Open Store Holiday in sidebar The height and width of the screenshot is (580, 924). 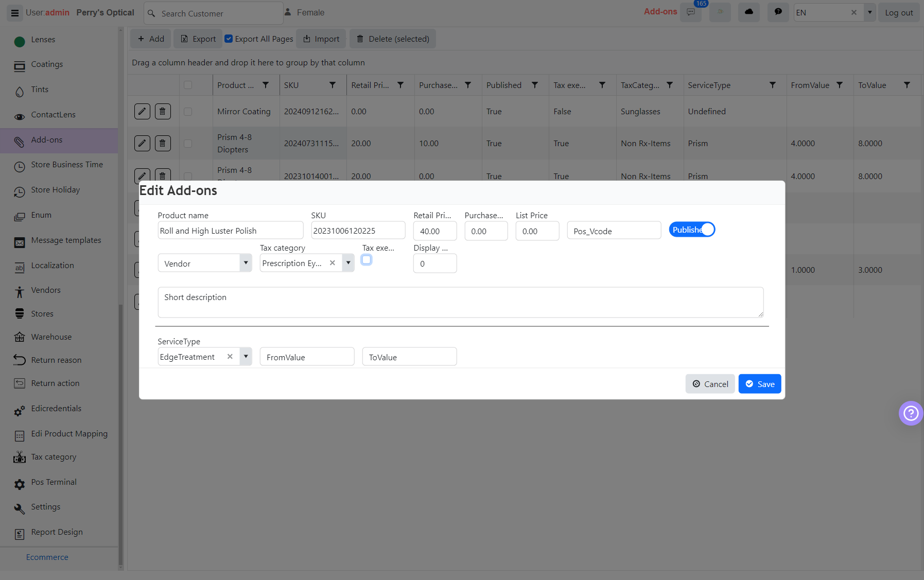pos(56,190)
